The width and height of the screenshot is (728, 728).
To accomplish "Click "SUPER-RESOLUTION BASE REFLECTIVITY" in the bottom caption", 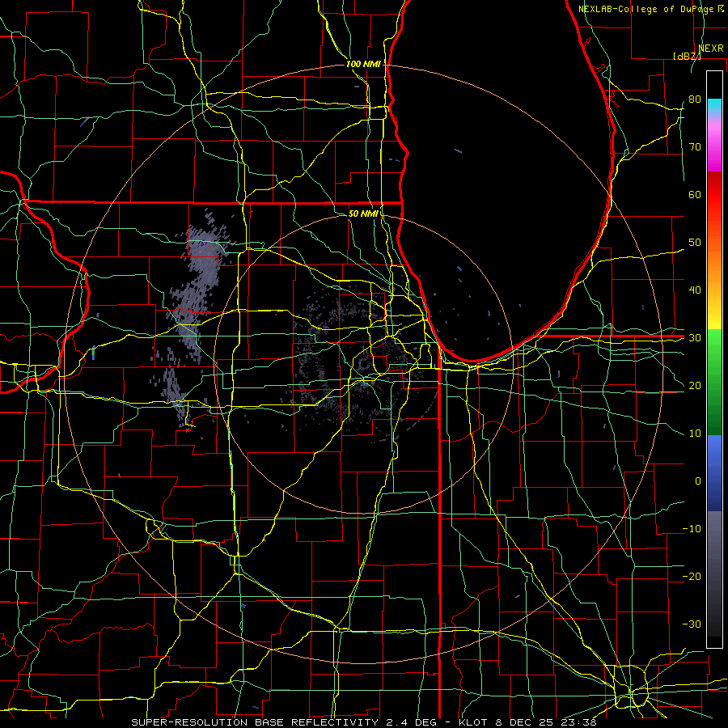I will pos(255,722).
